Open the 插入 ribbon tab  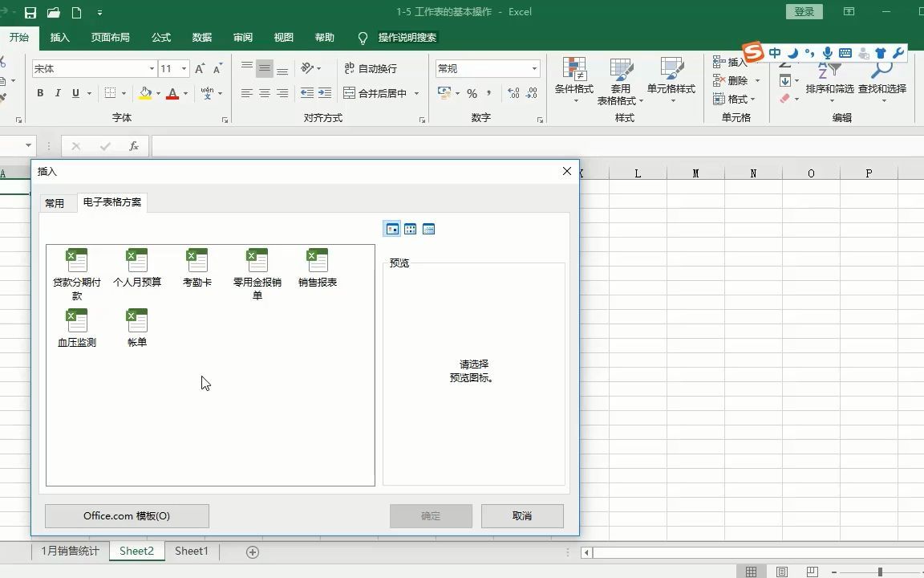point(60,37)
